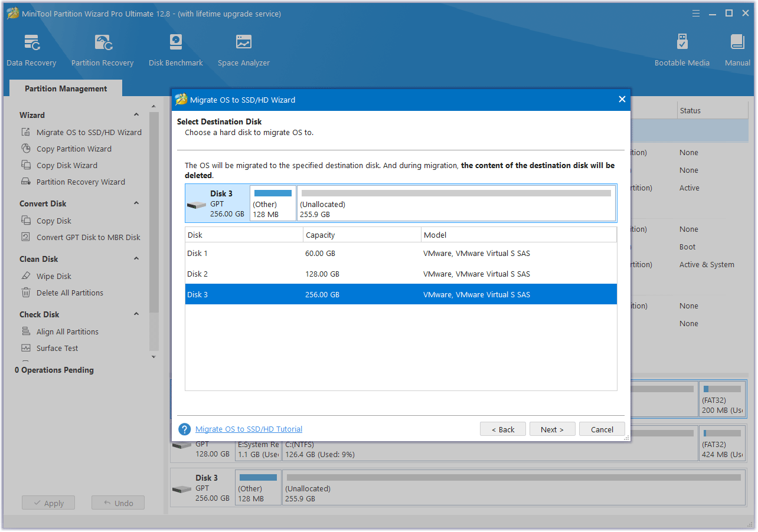This screenshot has height=532, width=758.
Task: Click the Disk 3 drive icon in wizard preview
Action: (x=197, y=205)
